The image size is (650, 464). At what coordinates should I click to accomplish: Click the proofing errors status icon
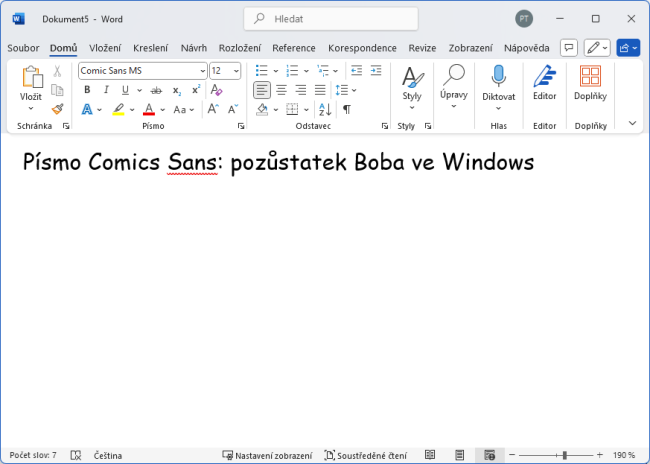pyautogui.click(x=76, y=455)
